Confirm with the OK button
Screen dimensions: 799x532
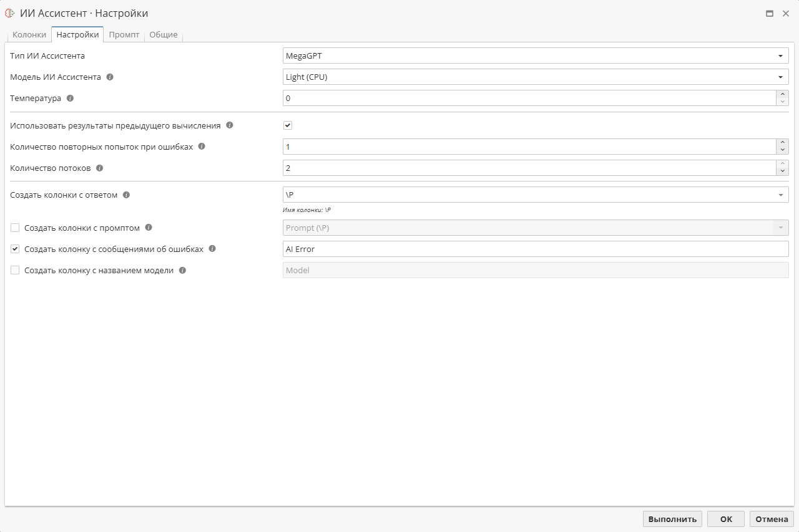(726, 519)
